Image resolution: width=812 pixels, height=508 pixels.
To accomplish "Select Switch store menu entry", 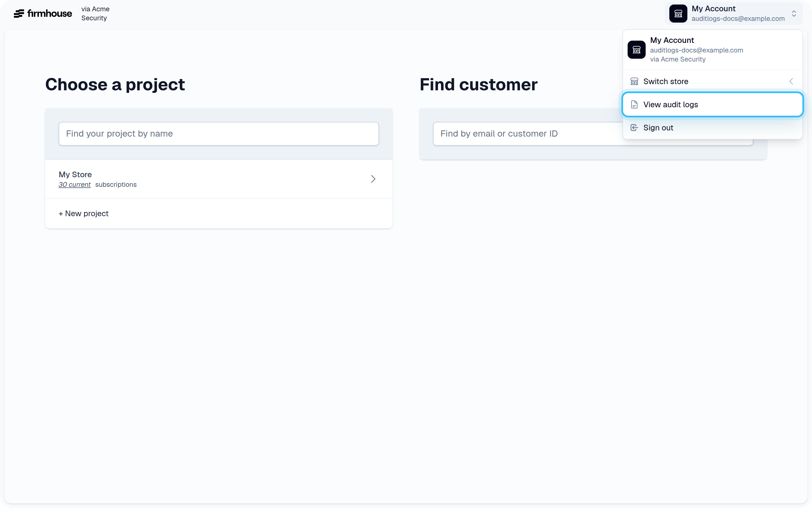I will [x=712, y=81].
